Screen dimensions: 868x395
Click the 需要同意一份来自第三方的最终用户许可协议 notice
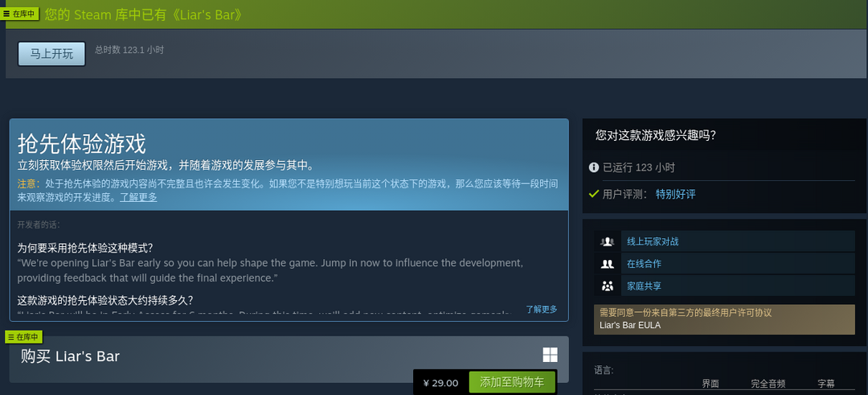pyautogui.click(x=686, y=313)
